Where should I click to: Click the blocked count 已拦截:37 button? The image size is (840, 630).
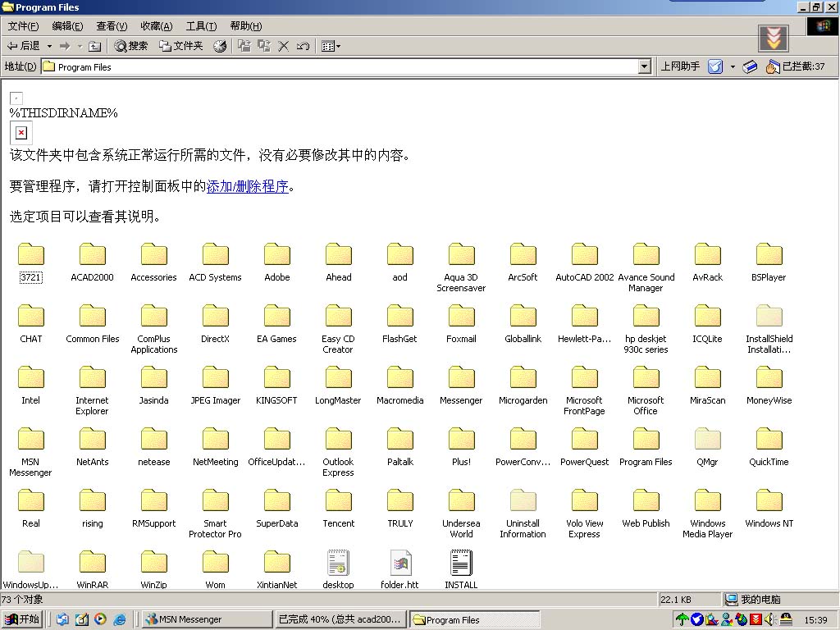tap(795, 66)
